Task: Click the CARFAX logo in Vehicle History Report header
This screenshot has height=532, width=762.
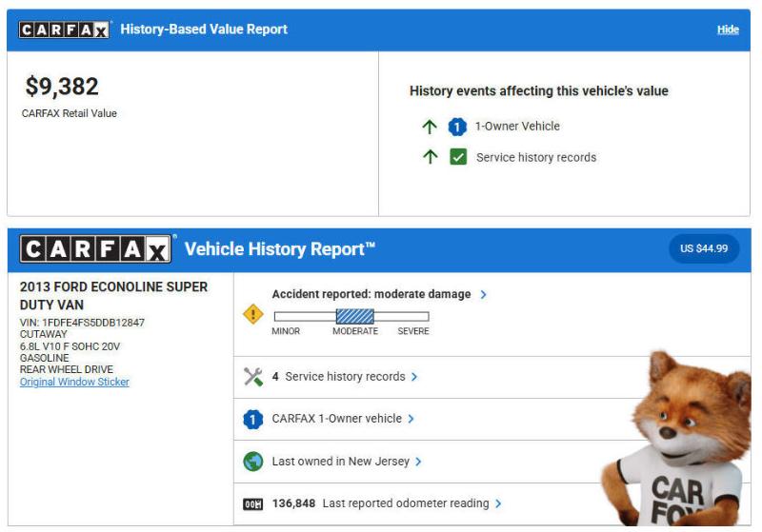Action: pyautogui.click(x=93, y=249)
